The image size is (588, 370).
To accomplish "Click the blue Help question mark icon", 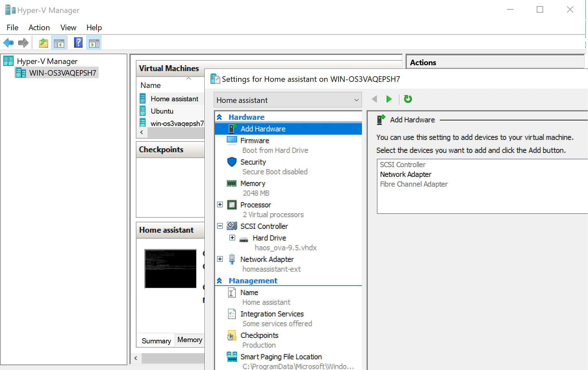I will click(x=78, y=43).
